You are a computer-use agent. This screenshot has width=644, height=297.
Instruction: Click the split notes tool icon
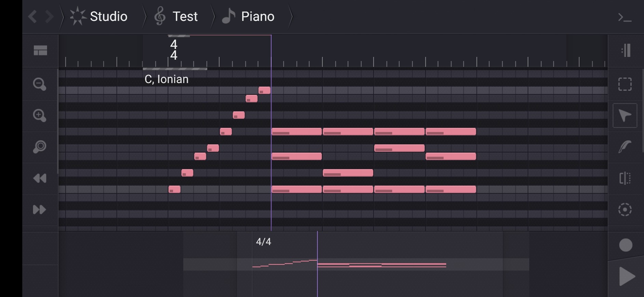[625, 178]
